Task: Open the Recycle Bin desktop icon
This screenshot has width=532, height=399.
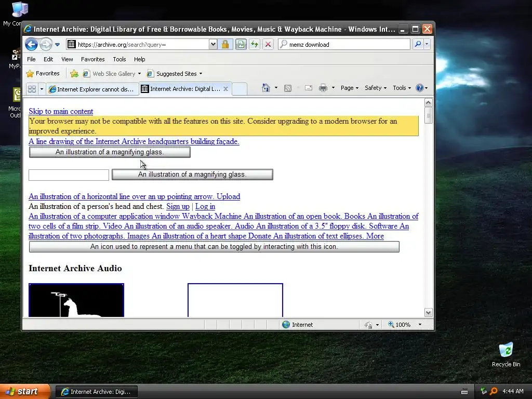Action: tap(506, 355)
